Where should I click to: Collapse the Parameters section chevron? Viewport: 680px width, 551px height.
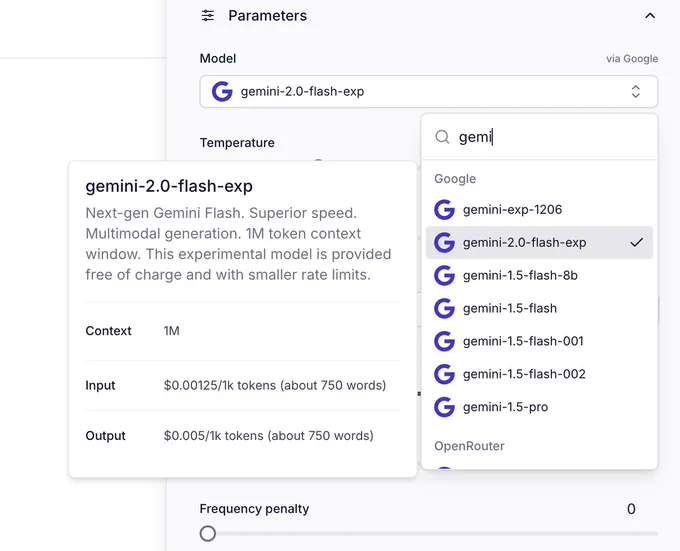coord(650,16)
